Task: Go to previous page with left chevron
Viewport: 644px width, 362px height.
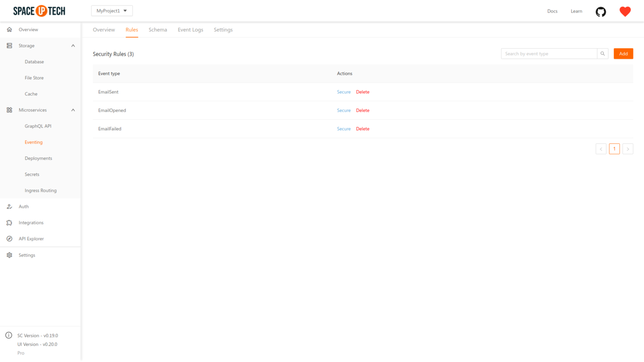Action: [601, 149]
